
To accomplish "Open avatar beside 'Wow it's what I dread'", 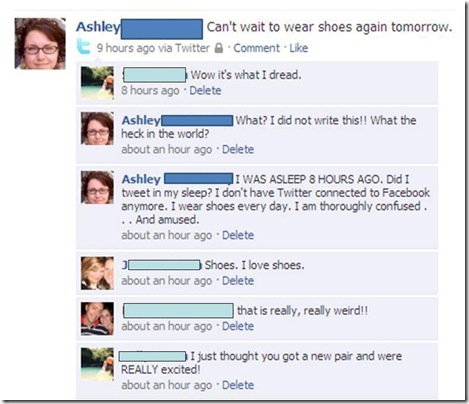I will (x=97, y=83).
